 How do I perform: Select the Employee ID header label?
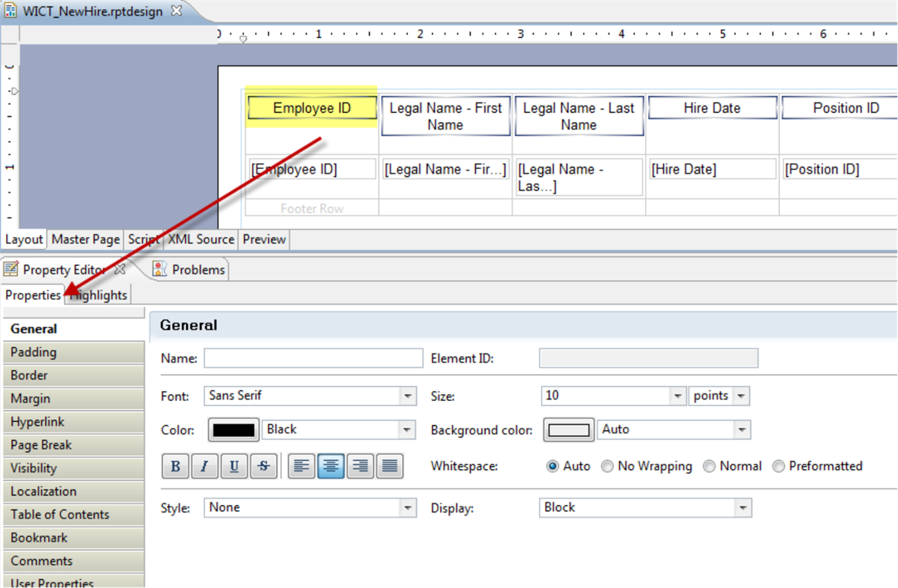pyautogui.click(x=312, y=108)
